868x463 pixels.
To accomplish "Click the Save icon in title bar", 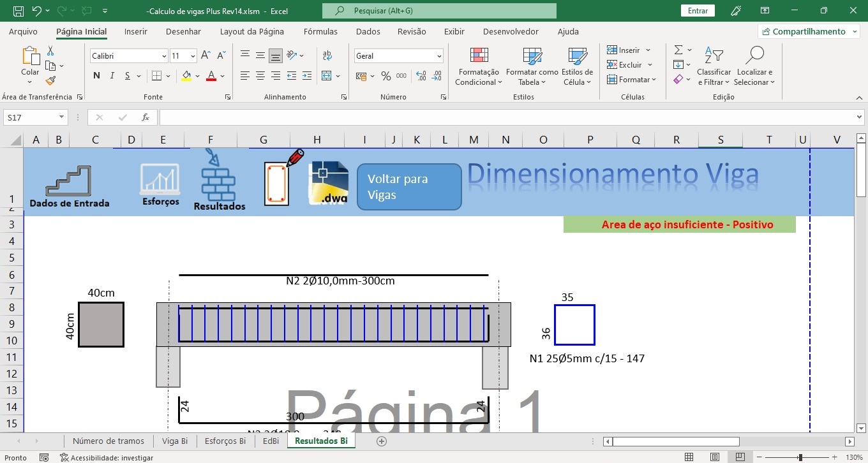I will pyautogui.click(x=19, y=11).
